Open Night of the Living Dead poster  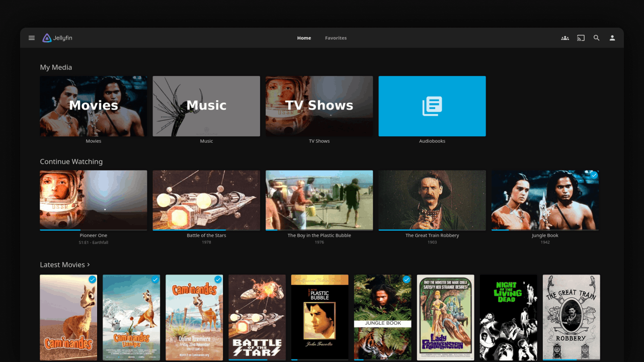(508, 317)
